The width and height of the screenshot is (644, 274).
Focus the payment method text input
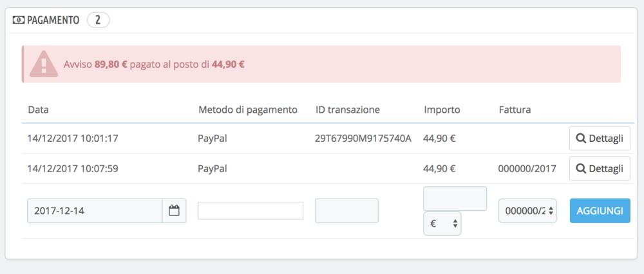coord(251,210)
